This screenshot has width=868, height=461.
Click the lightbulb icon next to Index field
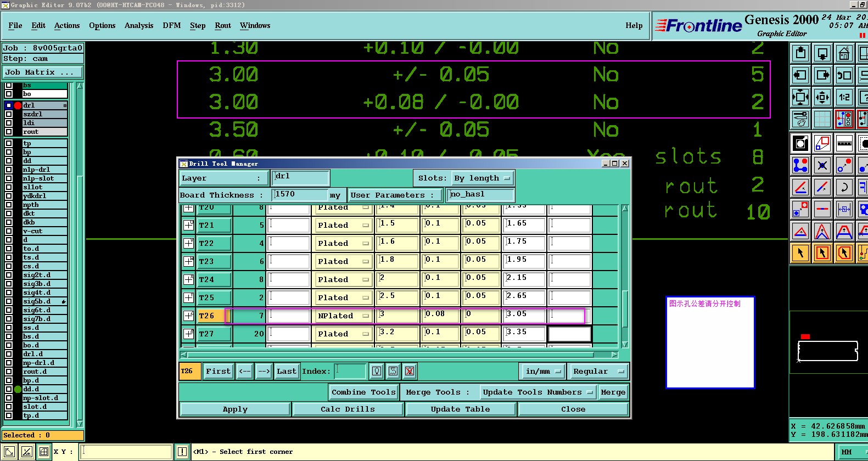(377, 372)
